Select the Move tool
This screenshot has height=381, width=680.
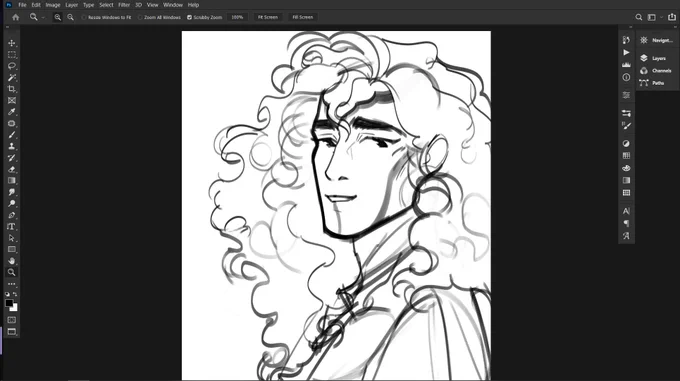[12, 43]
